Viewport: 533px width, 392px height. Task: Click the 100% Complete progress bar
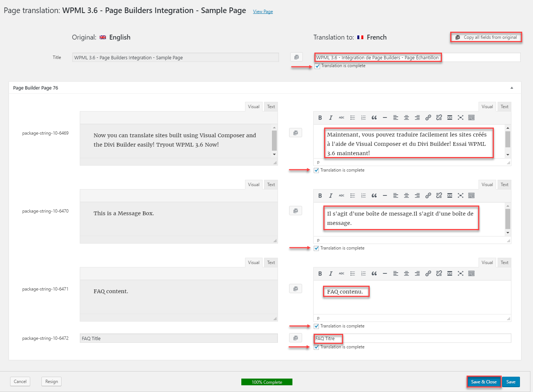pos(267,382)
